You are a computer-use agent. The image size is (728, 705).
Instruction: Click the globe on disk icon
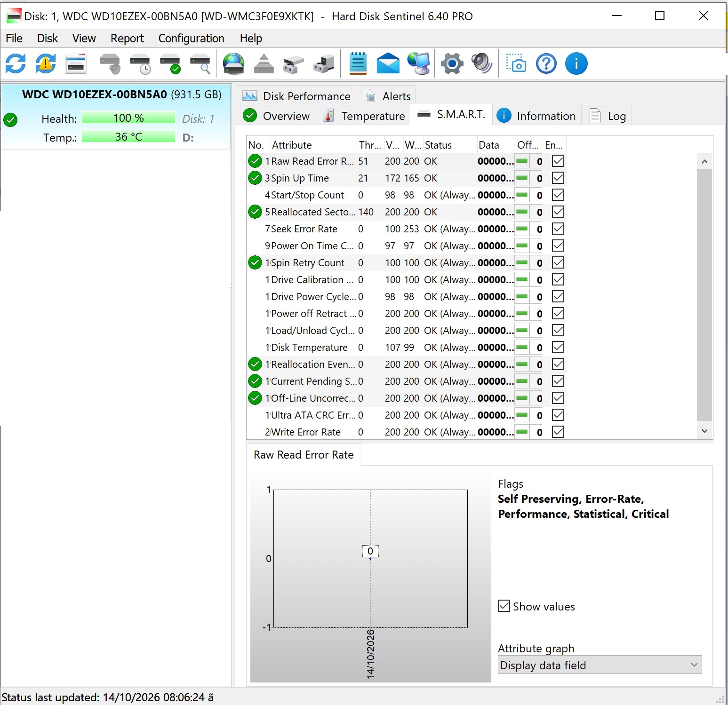coord(234,63)
